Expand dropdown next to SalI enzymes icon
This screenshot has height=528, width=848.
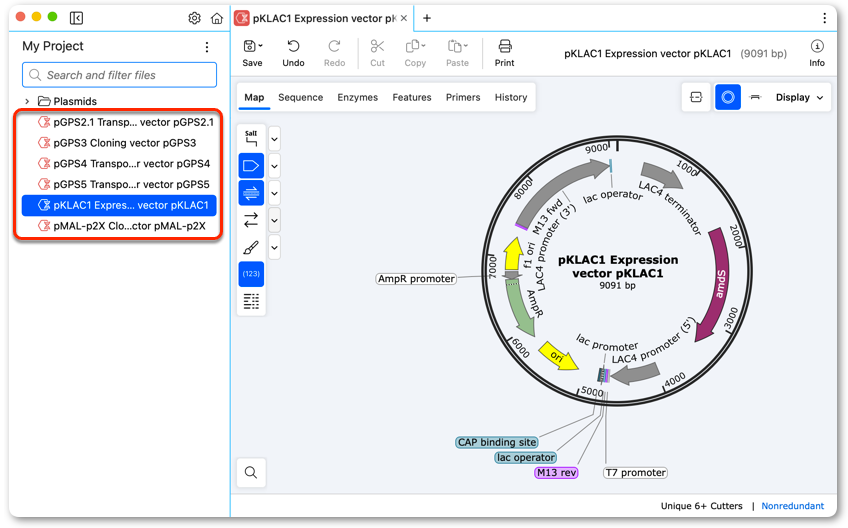(274, 139)
